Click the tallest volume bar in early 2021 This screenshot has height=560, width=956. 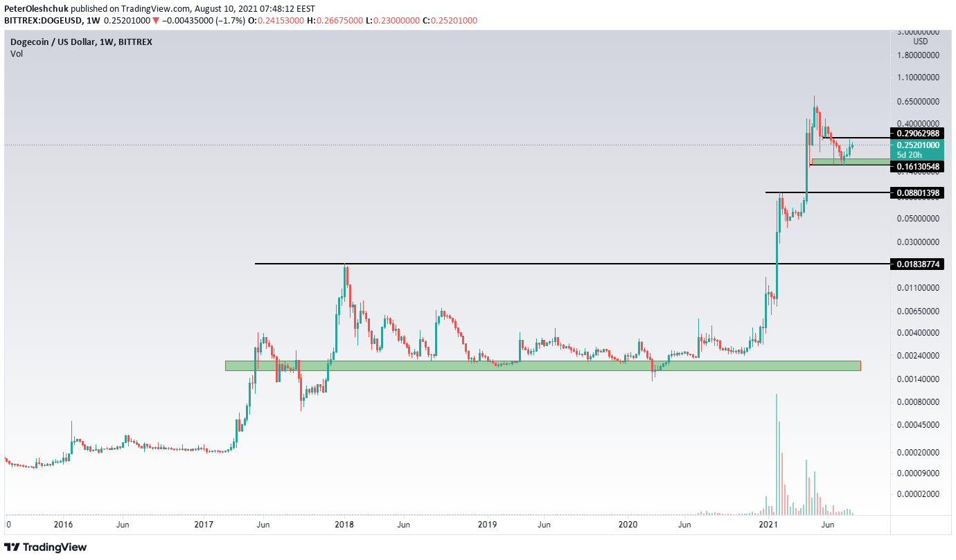[x=777, y=454]
